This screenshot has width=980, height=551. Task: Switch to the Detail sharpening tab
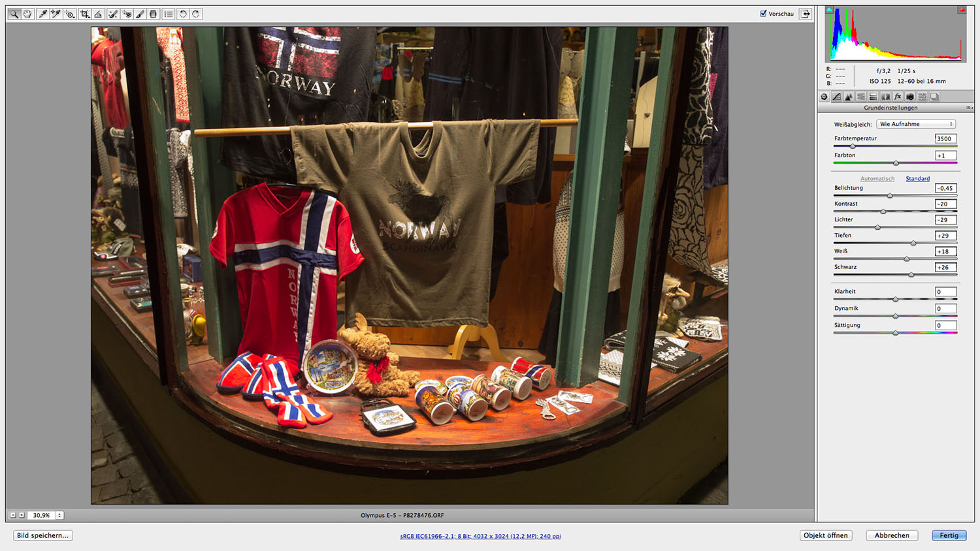tap(849, 97)
